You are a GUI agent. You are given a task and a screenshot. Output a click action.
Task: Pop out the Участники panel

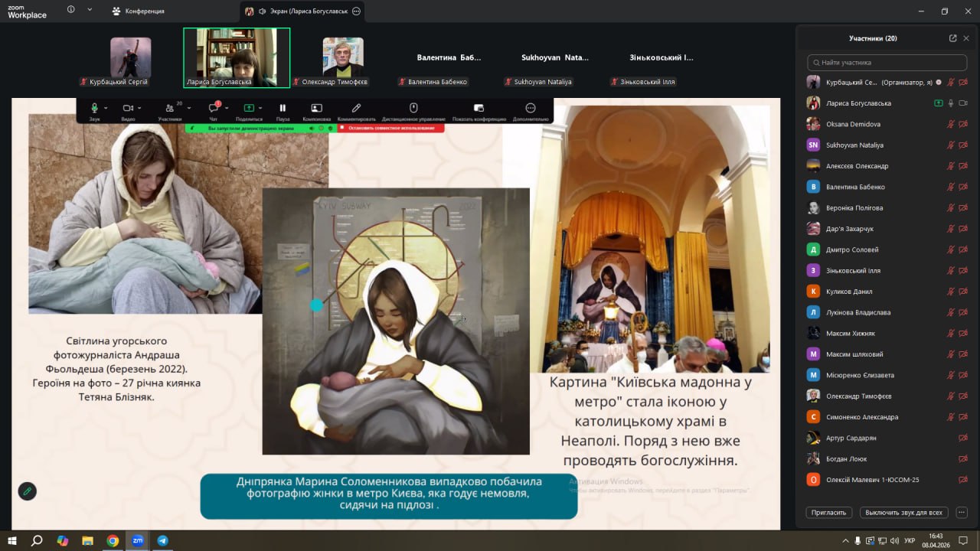click(952, 38)
